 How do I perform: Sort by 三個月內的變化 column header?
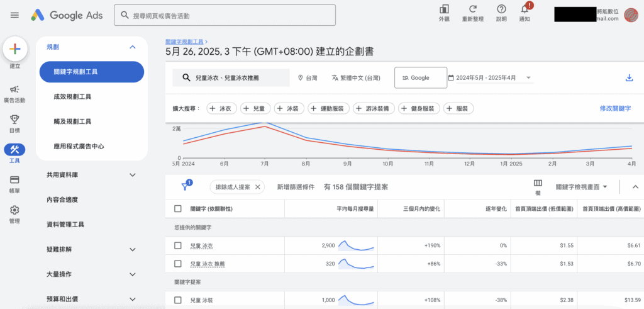coord(421,209)
